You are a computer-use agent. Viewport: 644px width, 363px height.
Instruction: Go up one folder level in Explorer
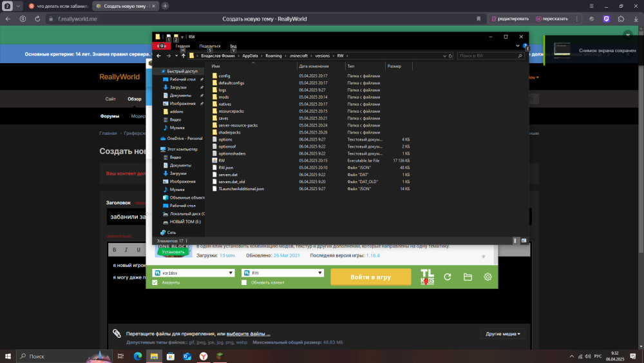(183, 56)
